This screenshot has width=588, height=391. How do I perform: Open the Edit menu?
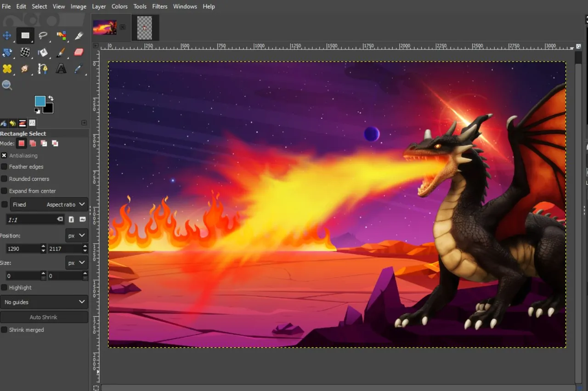click(21, 6)
